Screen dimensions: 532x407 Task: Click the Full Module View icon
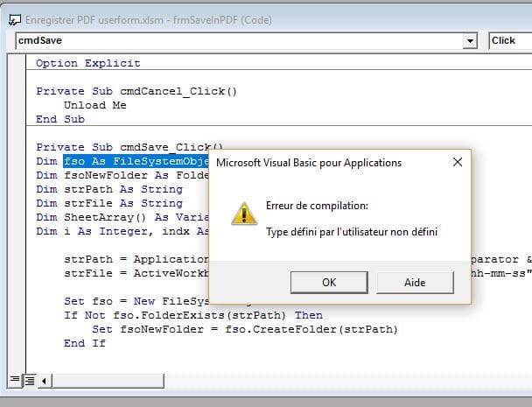pyautogui.click(x=29, y=380)
